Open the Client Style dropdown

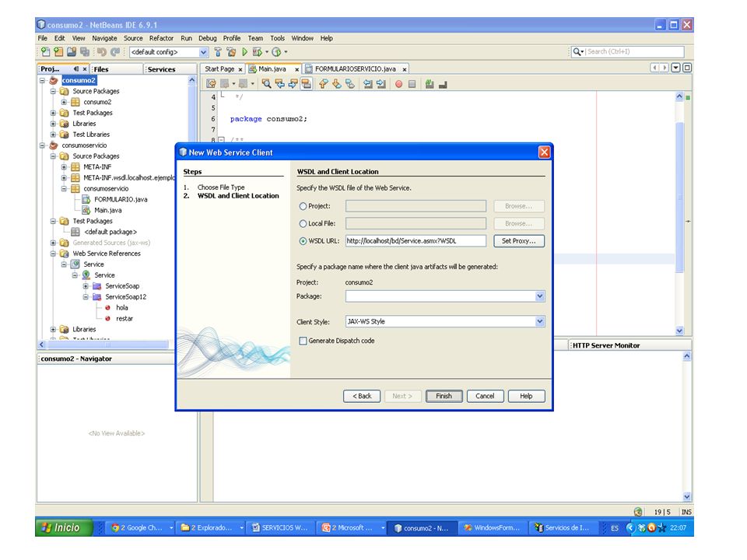pyautogui.click(x=539, y=321)
